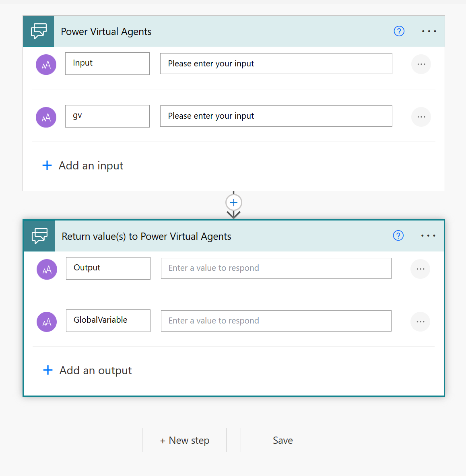This screenshot has width=466, height=476.
Task: Click text type icon beside Input field
Action: coord(46,64)
